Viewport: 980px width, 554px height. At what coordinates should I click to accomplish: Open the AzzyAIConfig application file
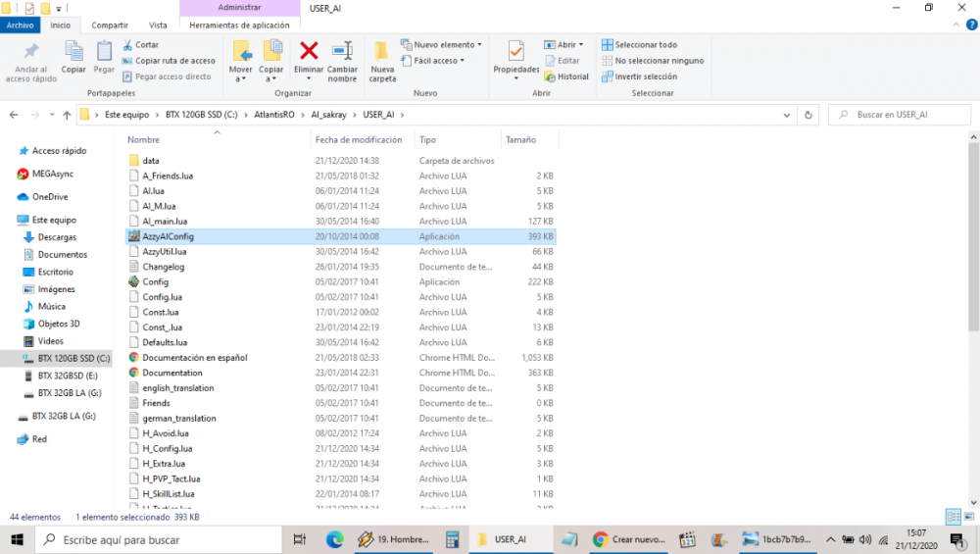tap(168, 236)
